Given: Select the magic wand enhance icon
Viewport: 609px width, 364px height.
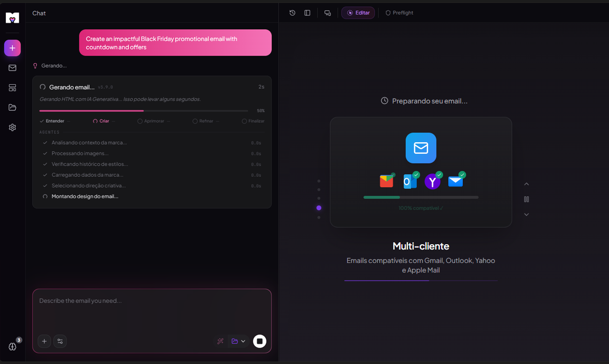Looking at the screenshot, I should 220,341.
